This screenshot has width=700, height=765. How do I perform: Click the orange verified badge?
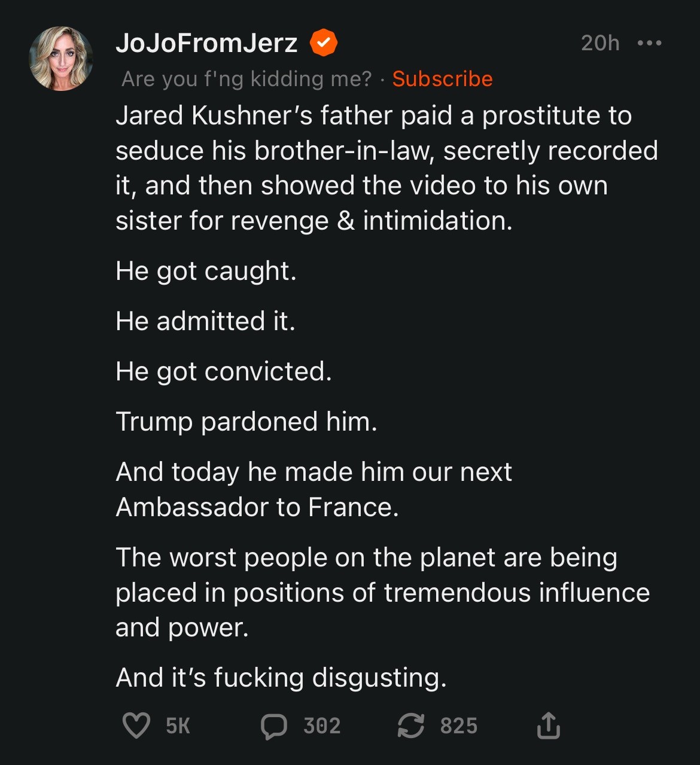click(x=324, y=43)
